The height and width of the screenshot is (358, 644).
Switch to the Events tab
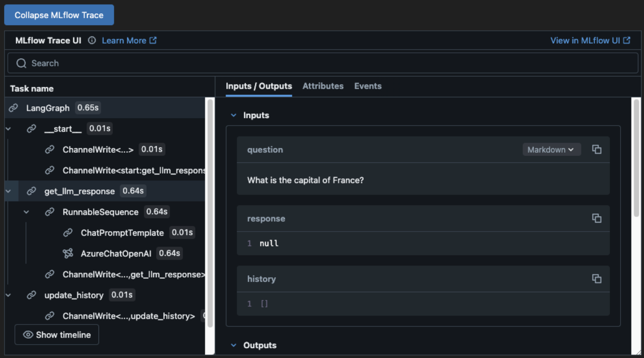pos(368,86)
